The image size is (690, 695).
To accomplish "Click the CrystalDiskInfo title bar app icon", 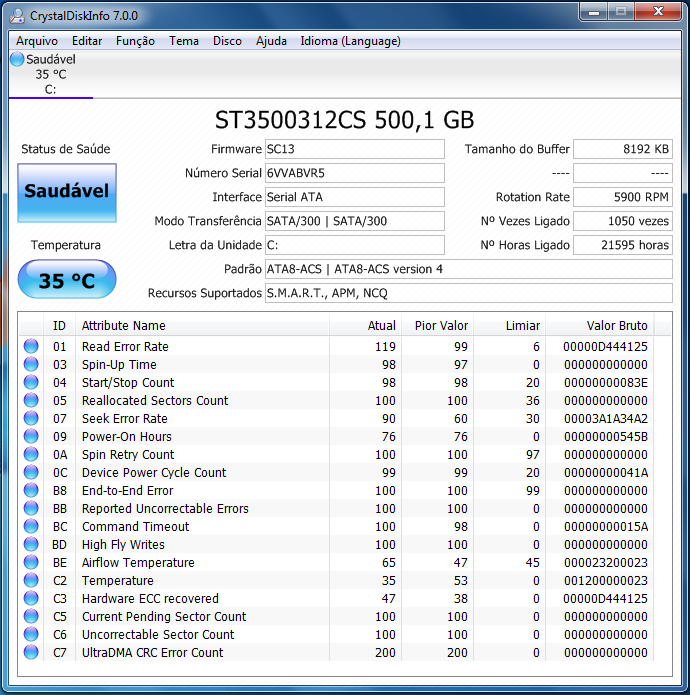I will [x=17, y=16].
